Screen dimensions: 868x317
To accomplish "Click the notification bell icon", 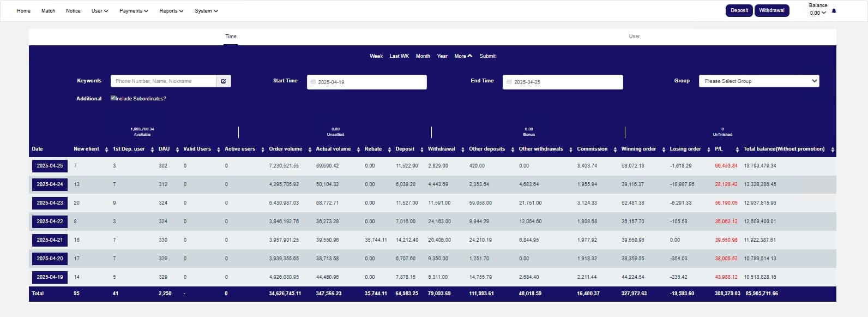I will 834,11.
